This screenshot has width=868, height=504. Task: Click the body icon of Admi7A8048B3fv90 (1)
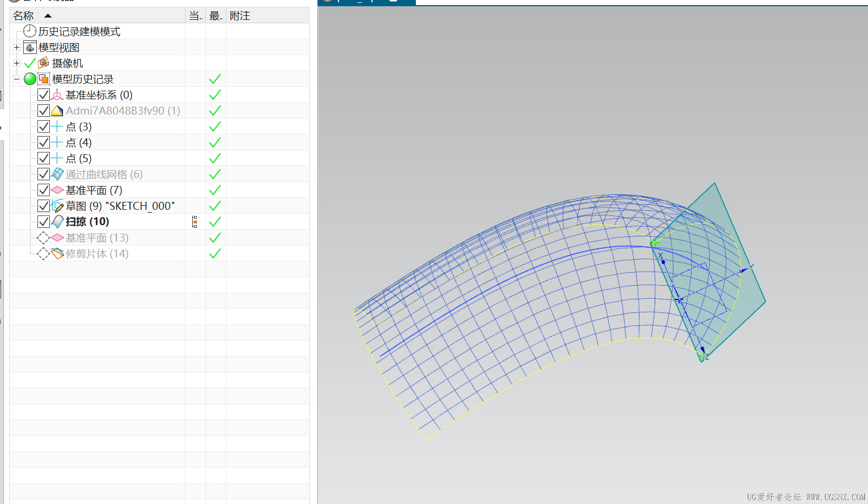[x=57, y=111]
